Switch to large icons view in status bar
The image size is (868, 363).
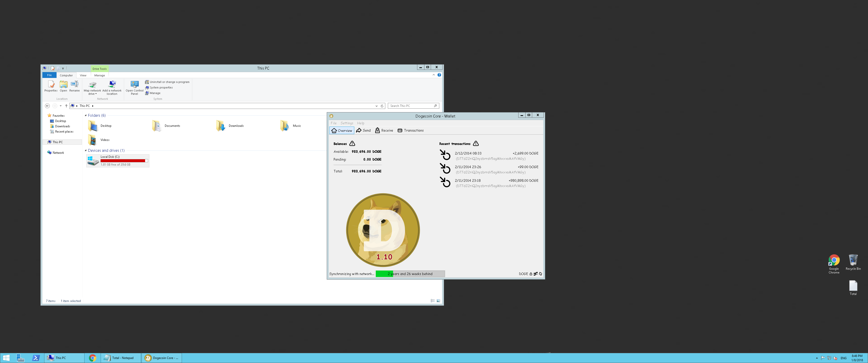438,301
